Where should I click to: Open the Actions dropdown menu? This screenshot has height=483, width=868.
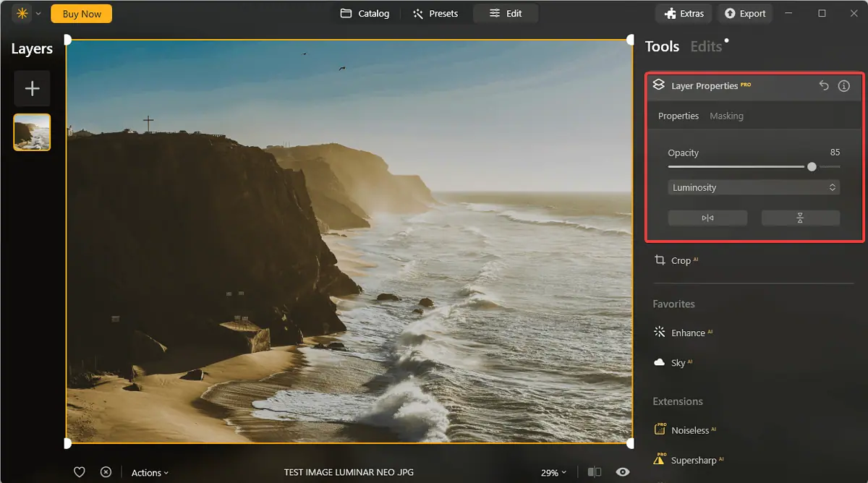(x=150, y=473)
